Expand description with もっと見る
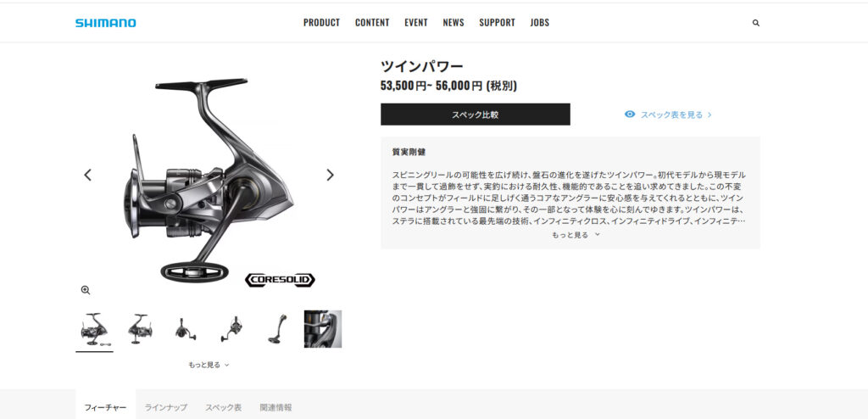868x419 pixels. [x=576, y=235]
